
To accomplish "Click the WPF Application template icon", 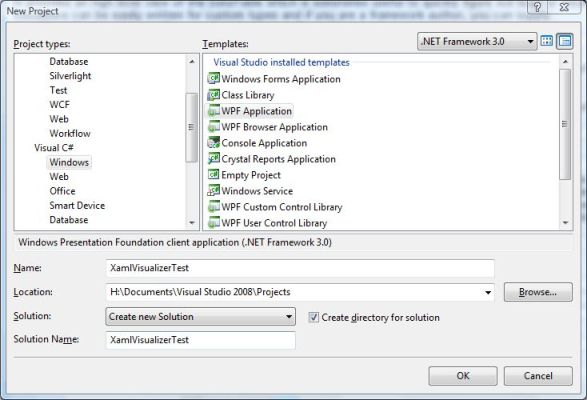I will [213, 111].
